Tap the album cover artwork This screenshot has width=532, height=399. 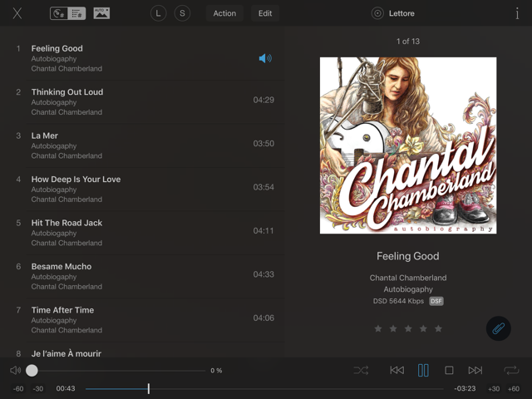pos(407,145)
